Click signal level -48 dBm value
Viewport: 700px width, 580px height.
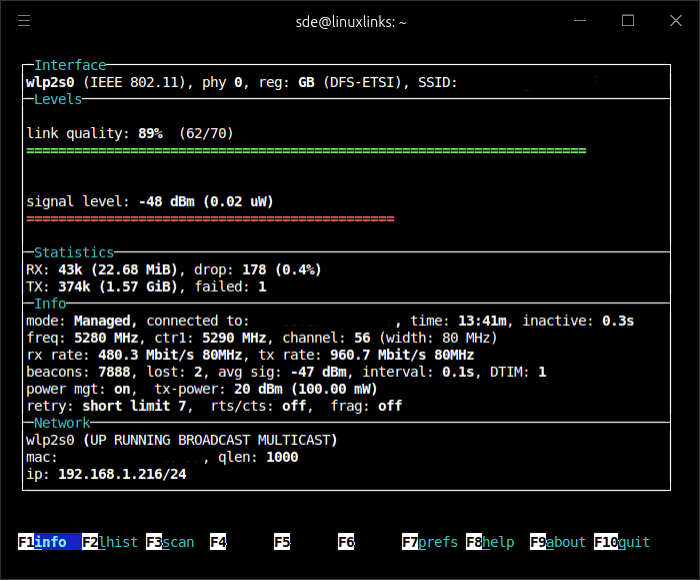167,201
